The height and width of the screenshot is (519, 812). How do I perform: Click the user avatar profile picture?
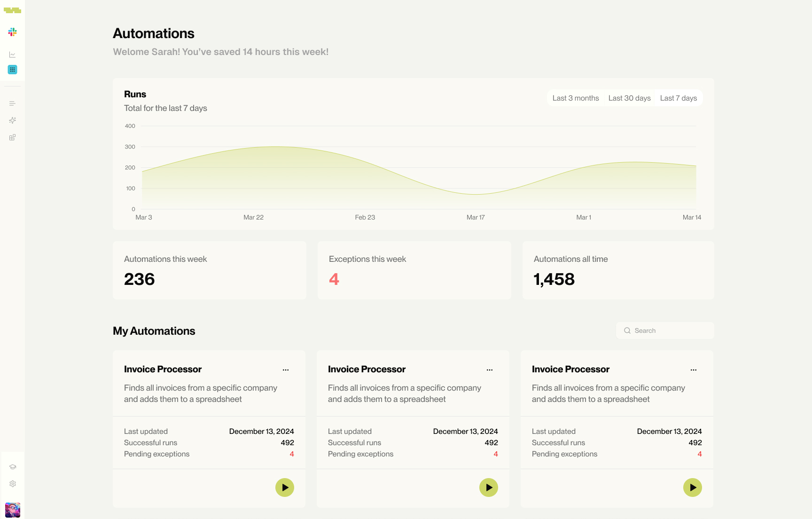[x=13, y=510]
